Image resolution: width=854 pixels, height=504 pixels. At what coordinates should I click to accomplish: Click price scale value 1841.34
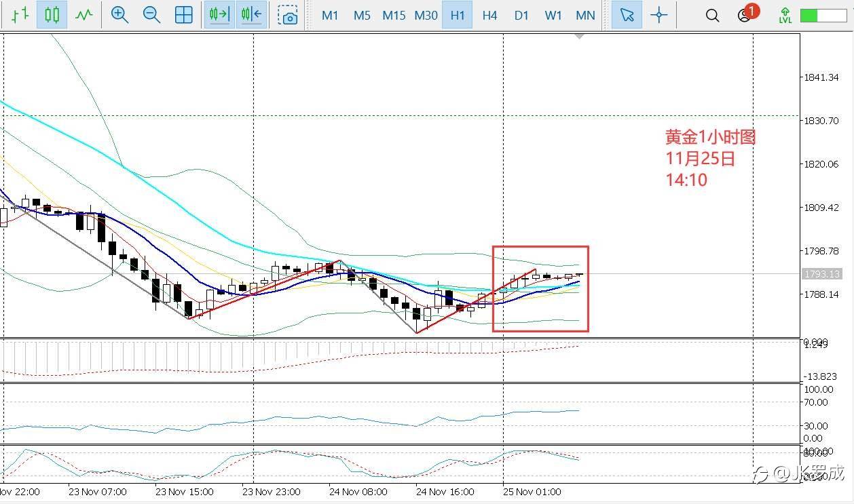(821, 77)
